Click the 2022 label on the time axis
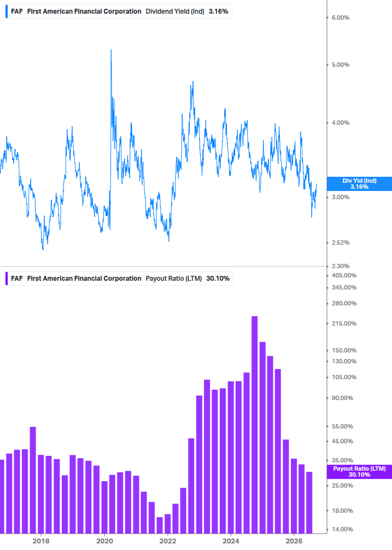This screenshot has height=550, width=392. [x=168, y=541]
